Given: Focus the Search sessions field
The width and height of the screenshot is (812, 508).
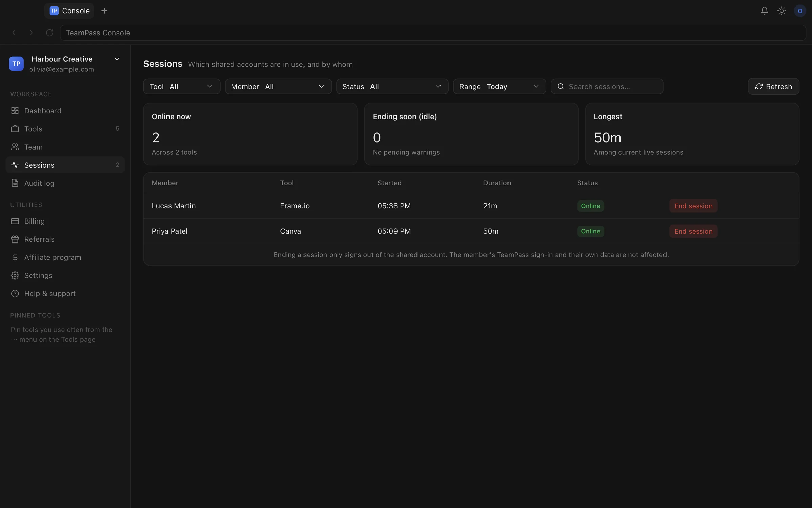Looking at the screenshot, I should tap(607, 86).
